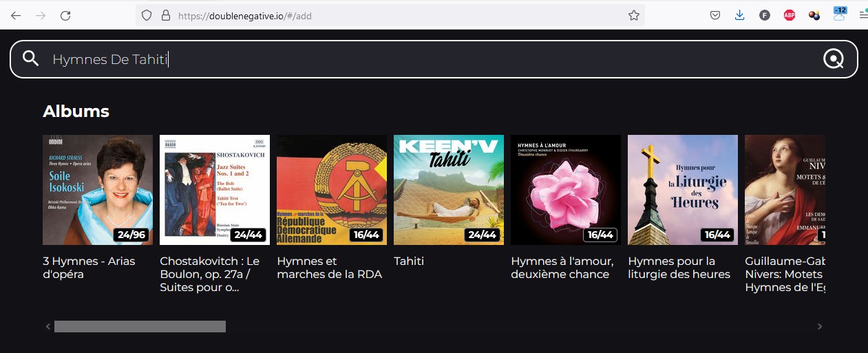
Task: Click the Guillaume-Gabriel Nivers Motets title
Action: click(785, 275)
